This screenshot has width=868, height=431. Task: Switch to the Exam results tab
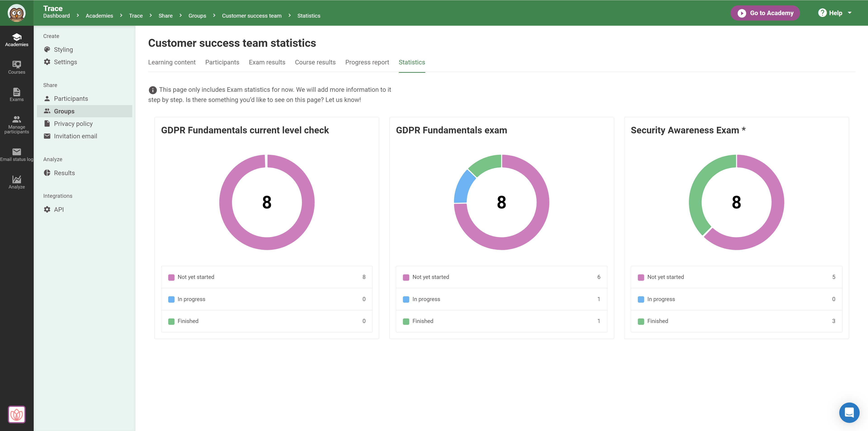click(267, 62)
